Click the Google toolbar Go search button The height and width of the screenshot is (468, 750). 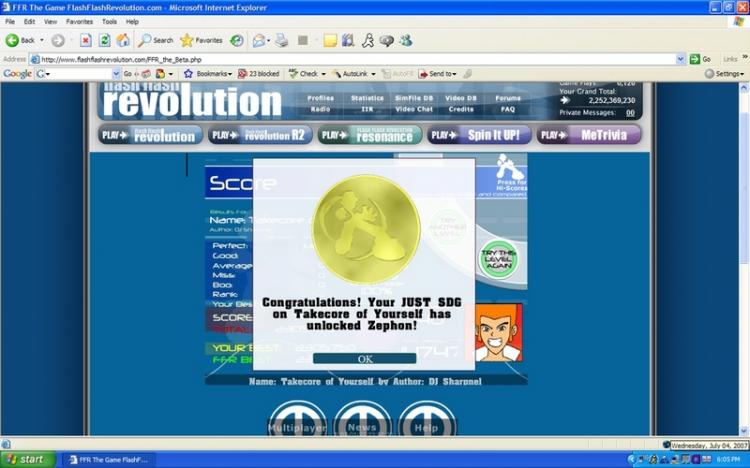127,74
